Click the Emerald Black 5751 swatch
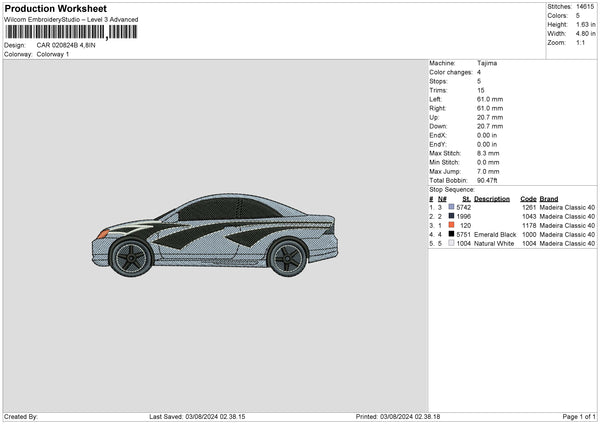Viewport: 600px width, 424px height. pyautogui.click(x=452, y=234)
